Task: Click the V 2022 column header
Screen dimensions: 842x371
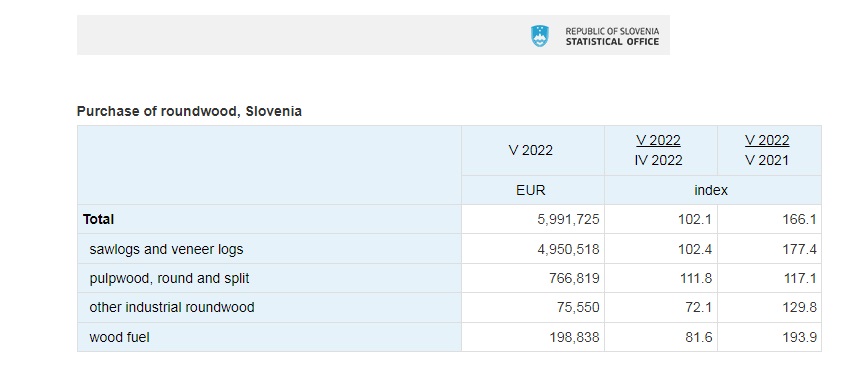Action: [x=531, y=150]
